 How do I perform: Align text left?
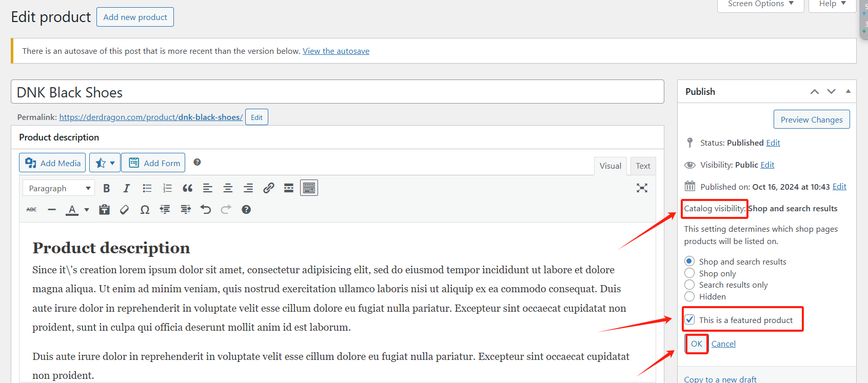(208, 188)
